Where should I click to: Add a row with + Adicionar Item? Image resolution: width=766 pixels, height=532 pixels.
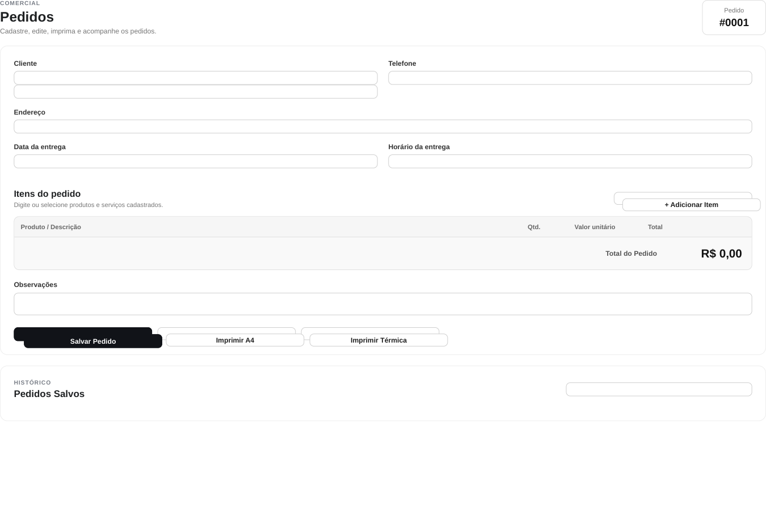pyautogui.click(x=691, y=205)
